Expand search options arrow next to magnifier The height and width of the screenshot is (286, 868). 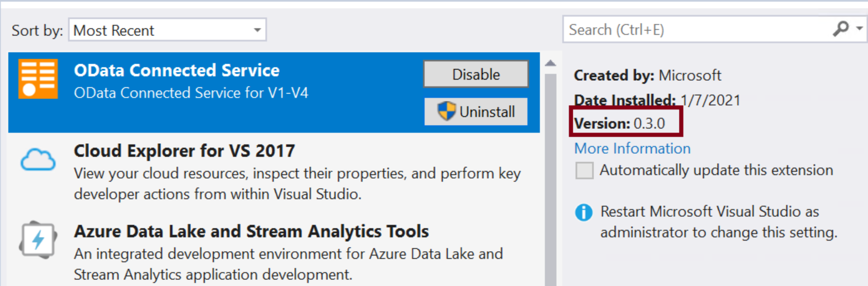pos(859,28)
